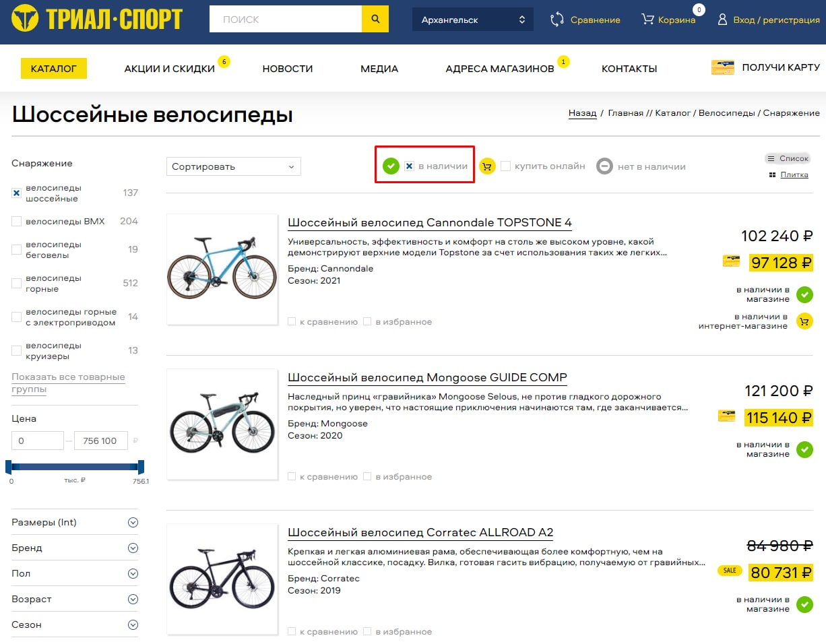Screen dimensions: 826x644
Task: Uncheck велосипеды шоссейные category checkbox
Action: (x=17, y=193)
